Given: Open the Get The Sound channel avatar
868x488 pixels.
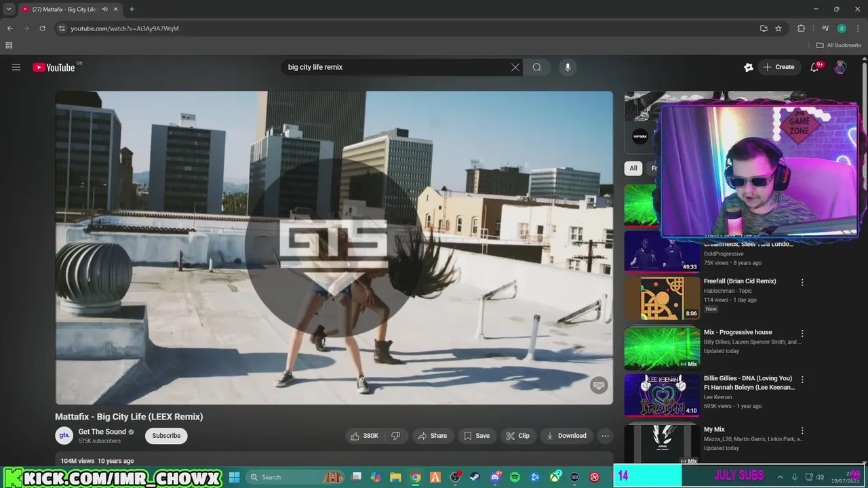Looking at the screenshot, I should [64, 436].
